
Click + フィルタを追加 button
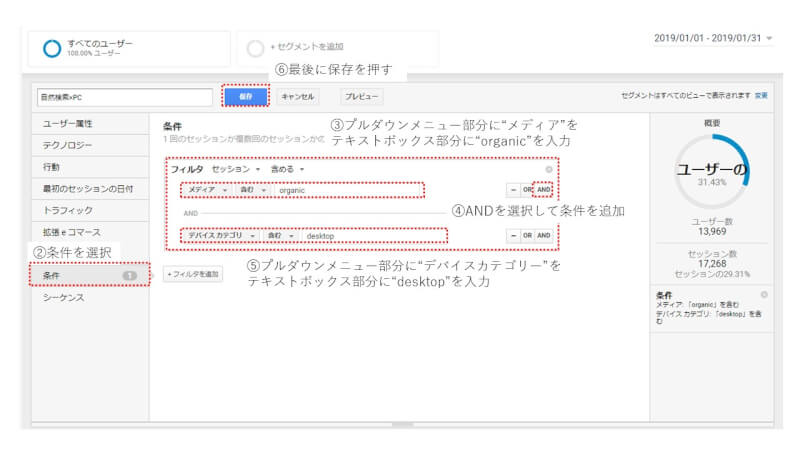click(x=193, y=274)
